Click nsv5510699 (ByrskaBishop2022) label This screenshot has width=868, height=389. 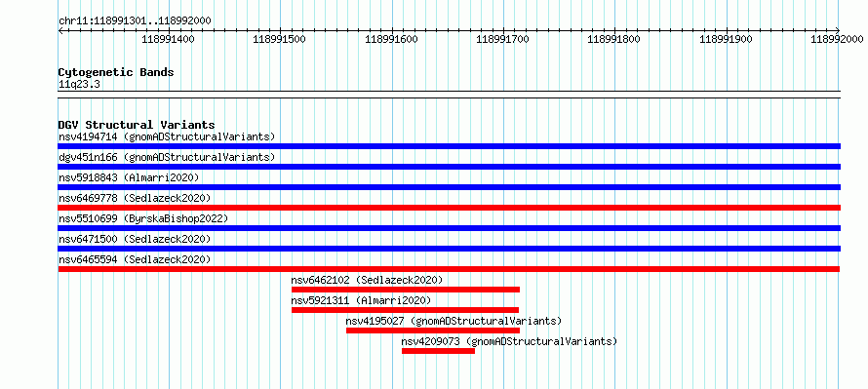click(143, 218)
